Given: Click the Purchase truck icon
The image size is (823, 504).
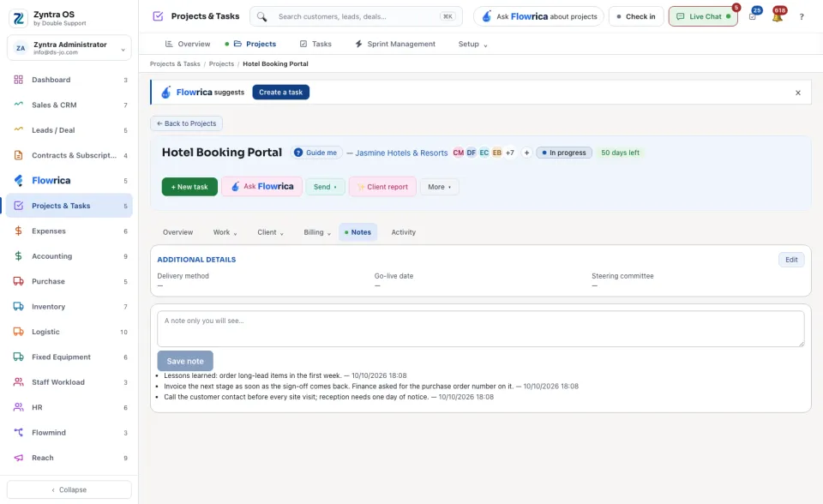Looking at the screenshot, I should 18,281.
